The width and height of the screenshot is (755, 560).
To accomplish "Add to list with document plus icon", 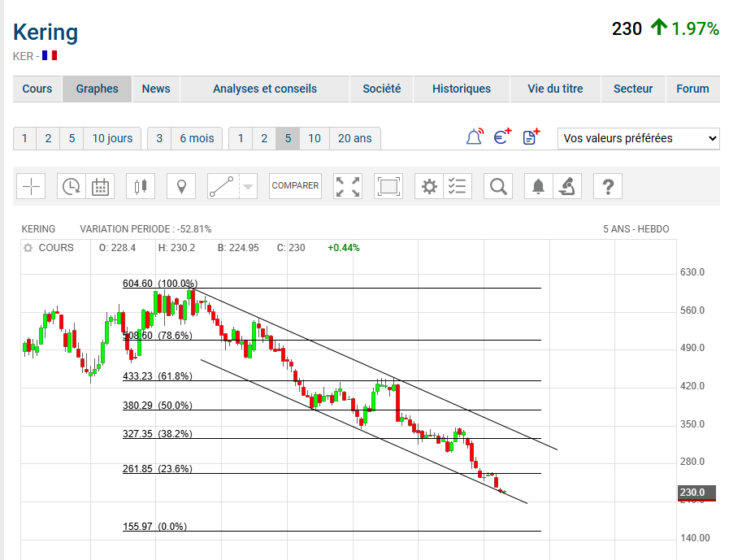I will 531,137.
